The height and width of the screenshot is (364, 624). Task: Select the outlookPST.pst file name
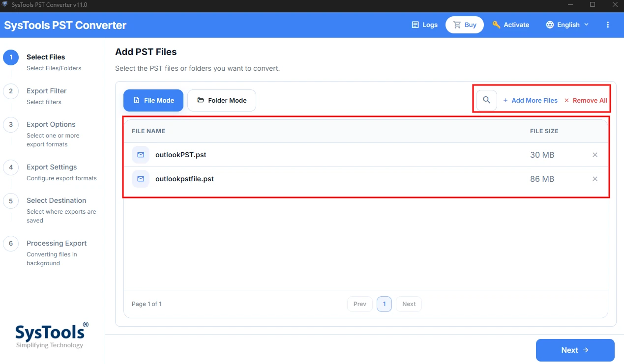[x=180, y=155]
